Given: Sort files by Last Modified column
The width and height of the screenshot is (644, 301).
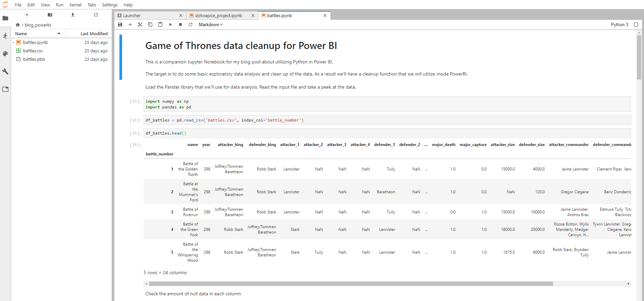Looking at the screenshot, I should 89,34.
